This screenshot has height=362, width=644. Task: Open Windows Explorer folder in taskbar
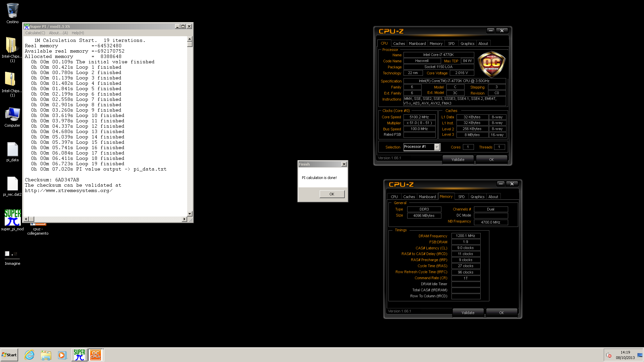tap(46, 355)
